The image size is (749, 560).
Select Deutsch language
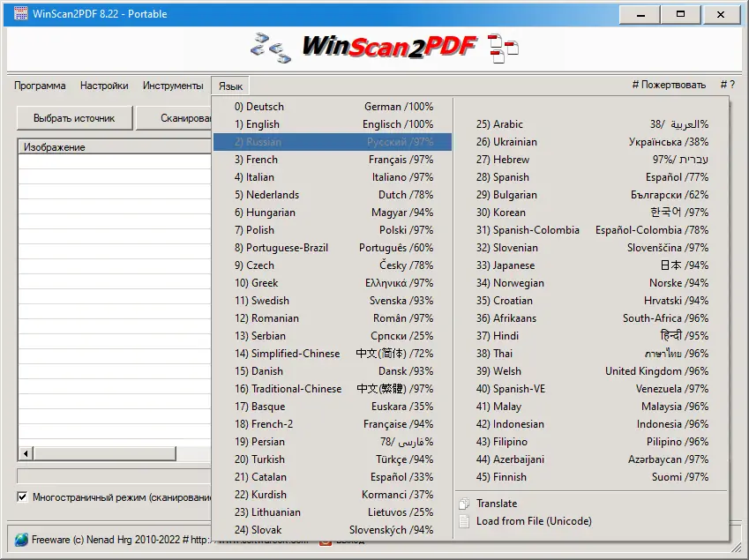[333, 107]
